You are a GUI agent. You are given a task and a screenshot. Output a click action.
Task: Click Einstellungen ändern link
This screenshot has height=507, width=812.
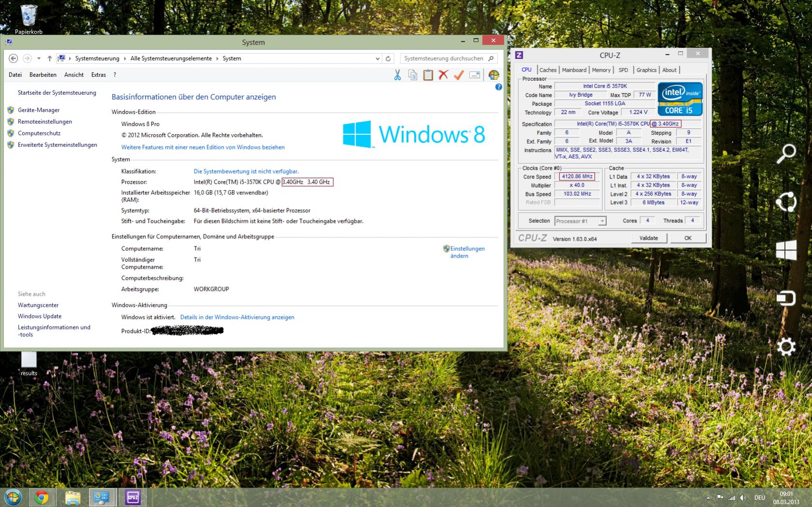point(467,252)
